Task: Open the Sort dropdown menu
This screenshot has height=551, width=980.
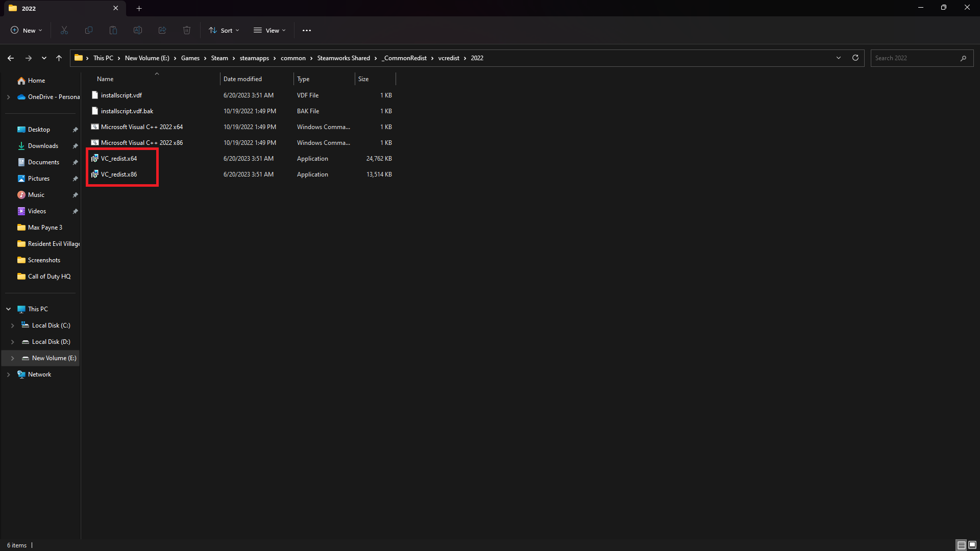Action: [224, 31]
